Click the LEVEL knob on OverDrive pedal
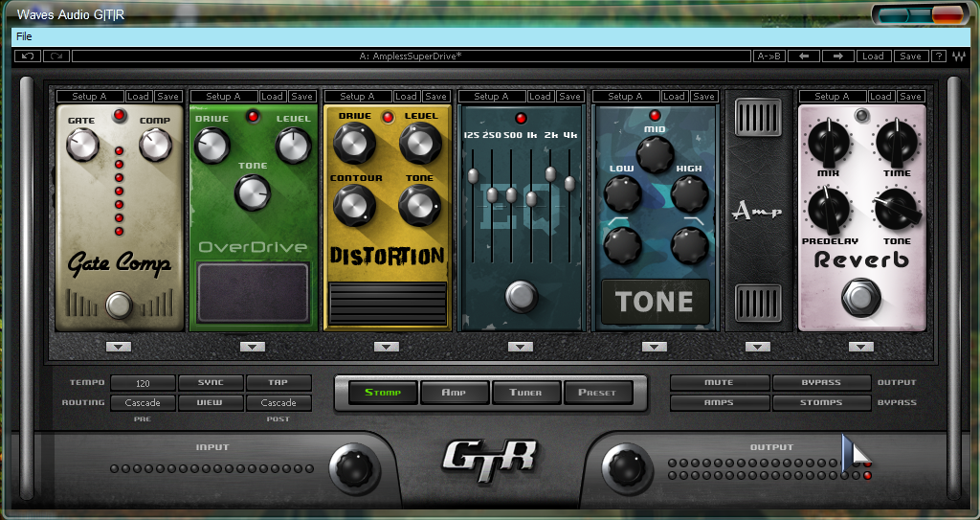 pos(293,146)
